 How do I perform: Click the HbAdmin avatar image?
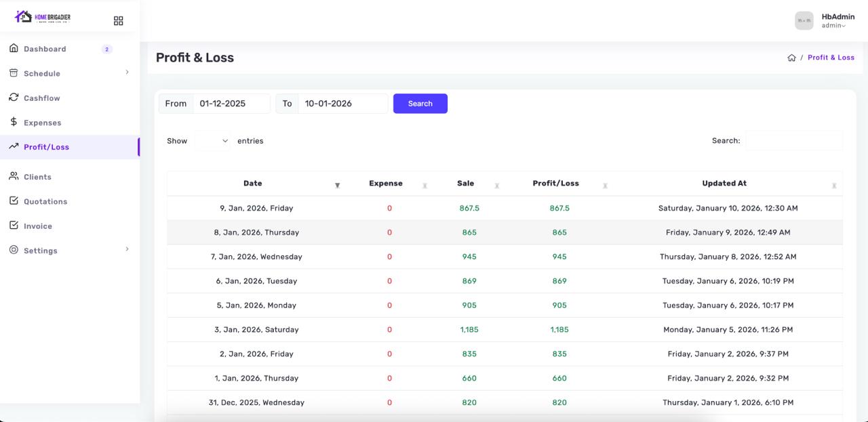(x=804, y=20)
